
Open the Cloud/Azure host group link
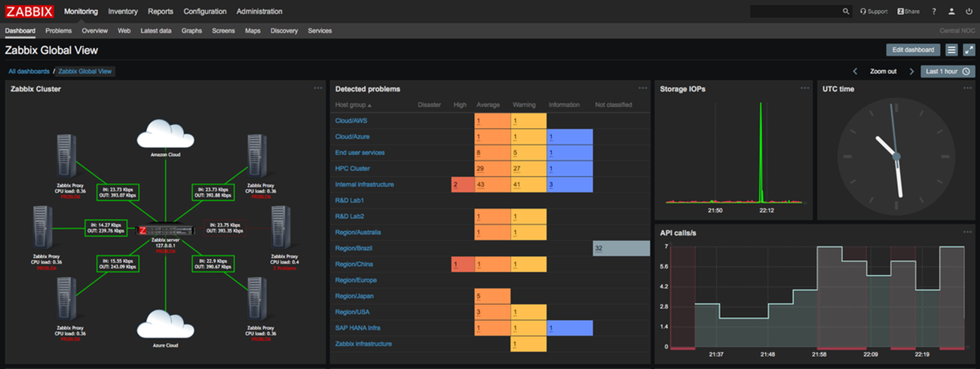[x=353, y=136]
